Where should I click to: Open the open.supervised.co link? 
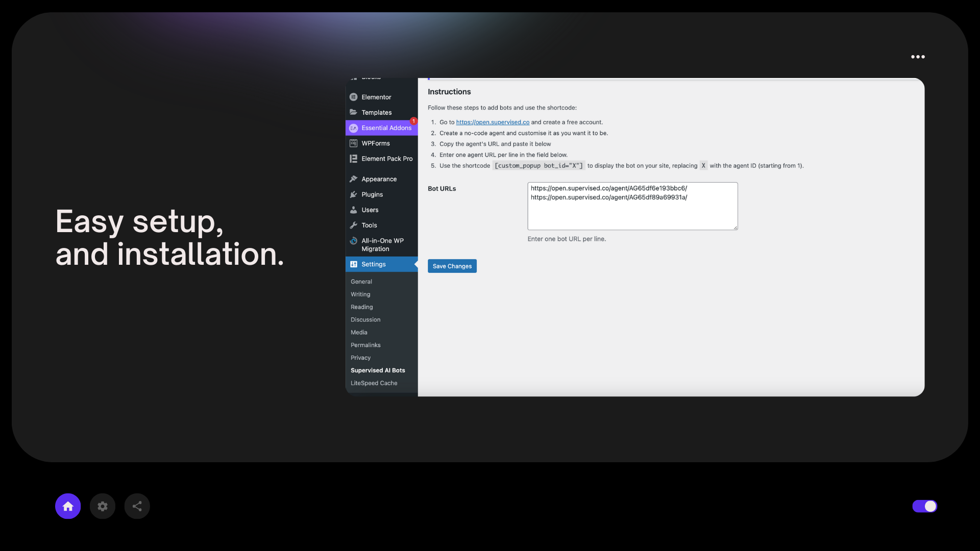pos(493,122)
